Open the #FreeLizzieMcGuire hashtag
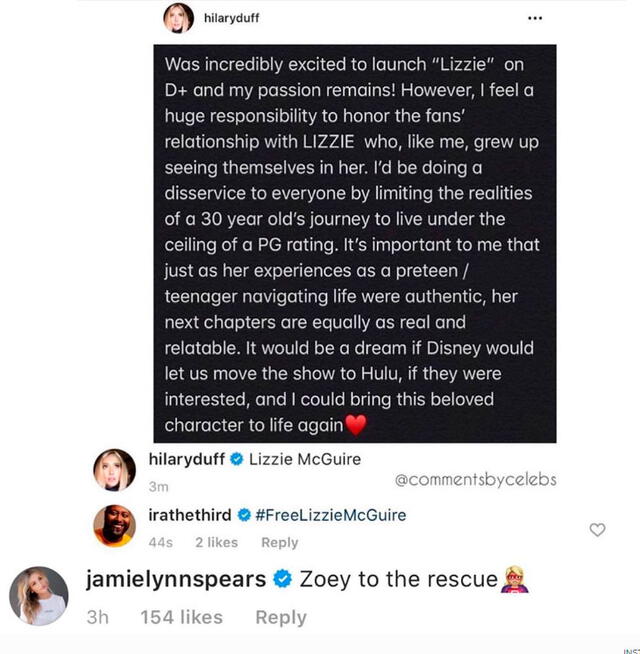The image size is (640, 654). [331, 515]
